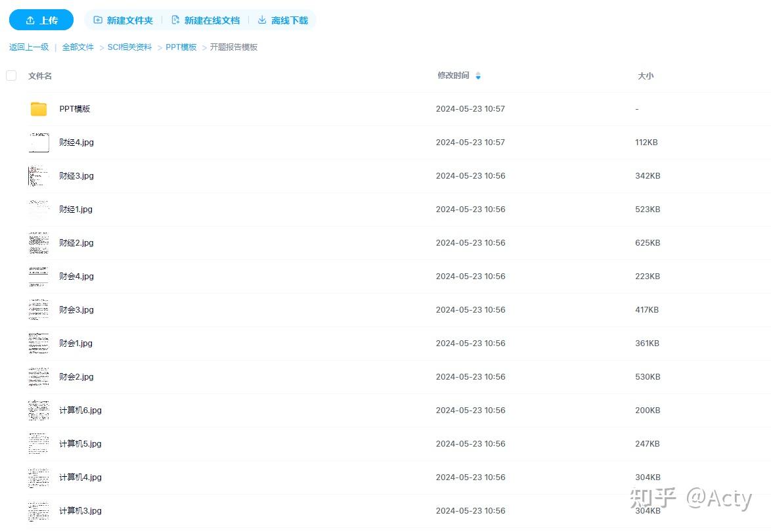Open PPT模板 breadcrumb link
Image resolution: width=771 pixels, height=532 pixels.
181,47
